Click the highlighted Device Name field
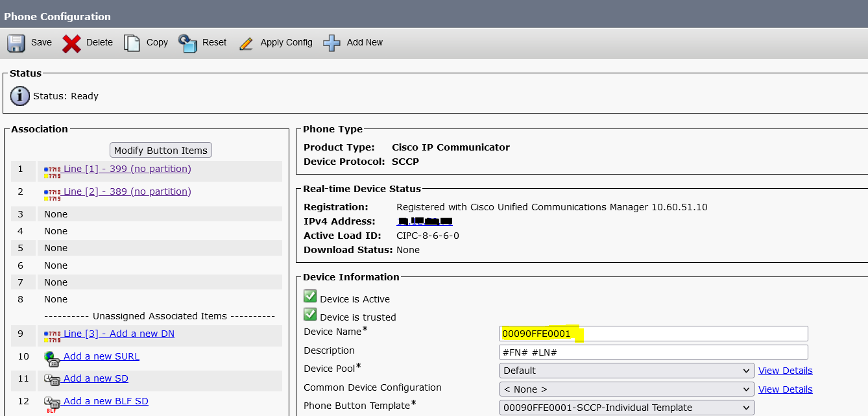The image size is (868, 416). (x=653, y=333)
